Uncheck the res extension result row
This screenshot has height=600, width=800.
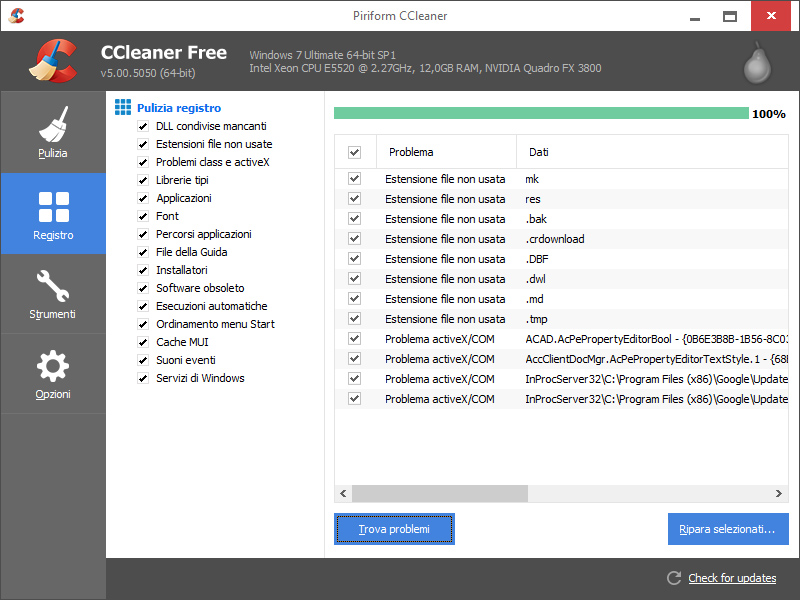pos(355,198)
